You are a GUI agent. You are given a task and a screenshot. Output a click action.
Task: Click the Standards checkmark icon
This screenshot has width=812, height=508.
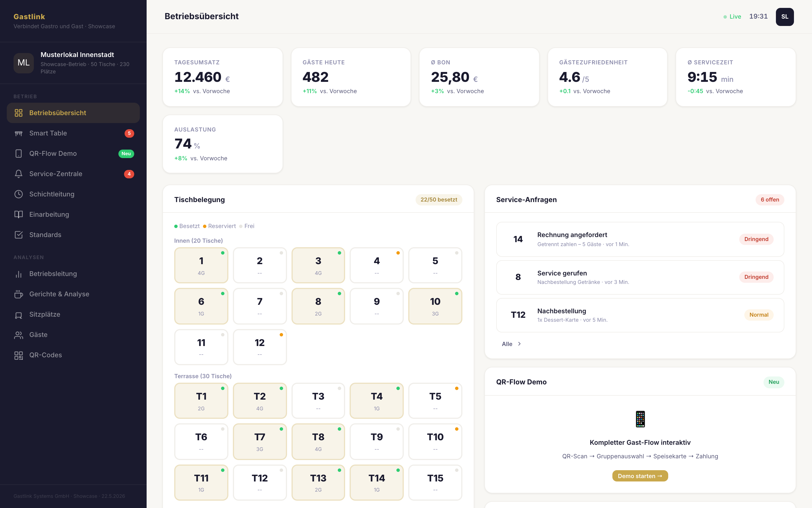[18, 235]
